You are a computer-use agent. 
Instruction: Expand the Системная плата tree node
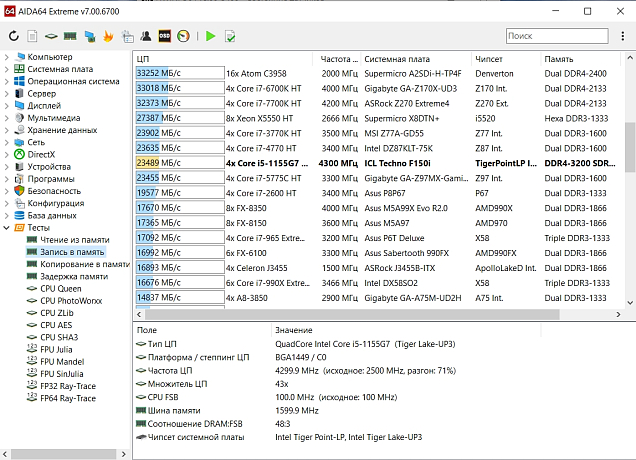click(7, 69)
